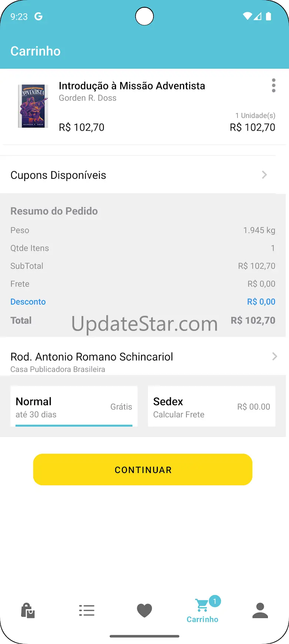Viewport: 289px width, 644px height.
Task: Tap the Google icon in status bar
Action: 39,16
